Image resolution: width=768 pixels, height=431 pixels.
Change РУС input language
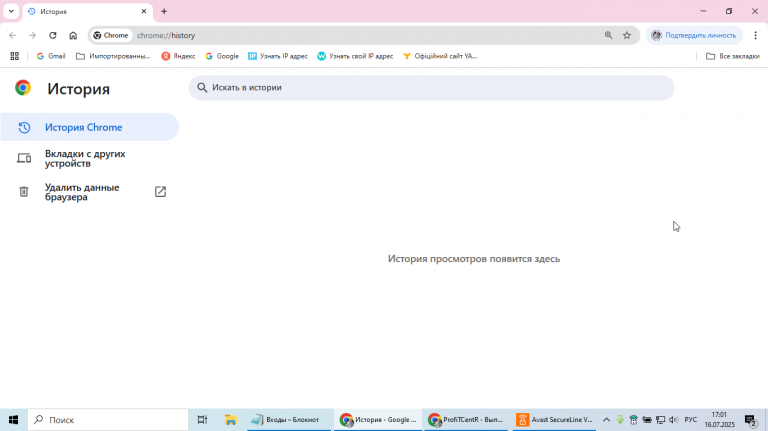click(x=691, y=420)
